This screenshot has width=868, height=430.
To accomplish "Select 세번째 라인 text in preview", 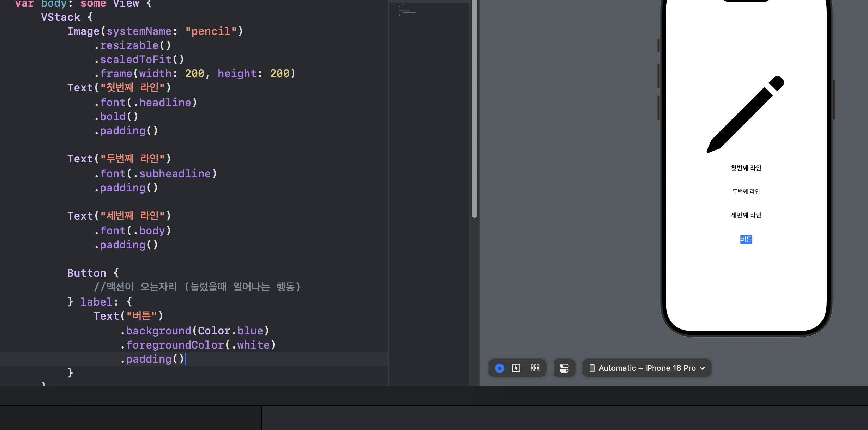I will pyautogui.click(x=746, y=215).
